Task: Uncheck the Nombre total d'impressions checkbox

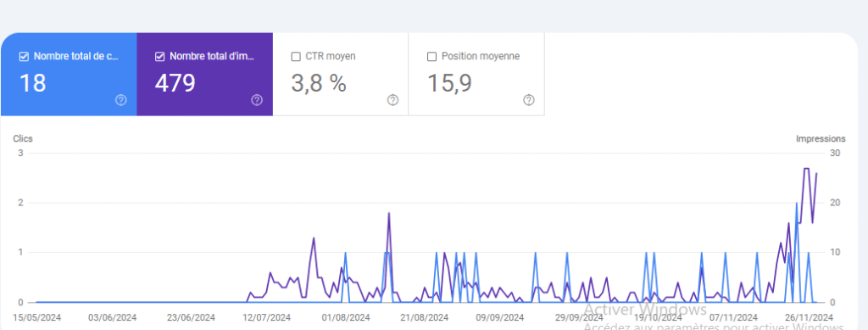Action: click(160, 57)
